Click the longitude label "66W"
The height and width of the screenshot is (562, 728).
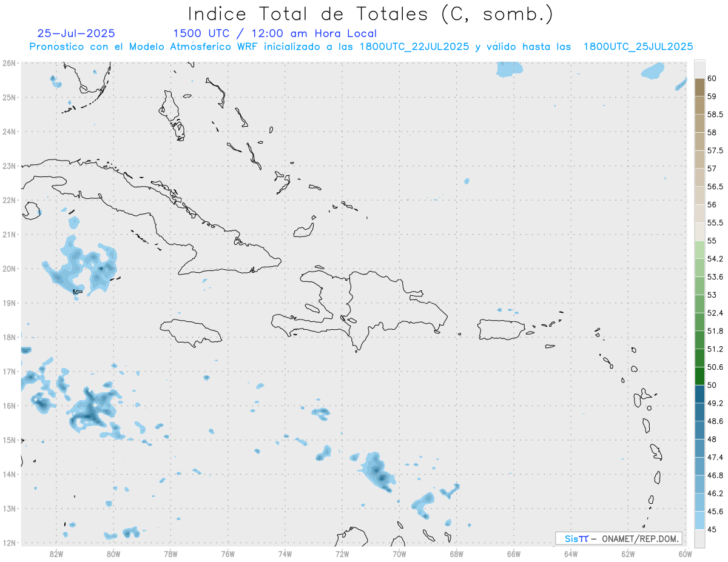513,553
